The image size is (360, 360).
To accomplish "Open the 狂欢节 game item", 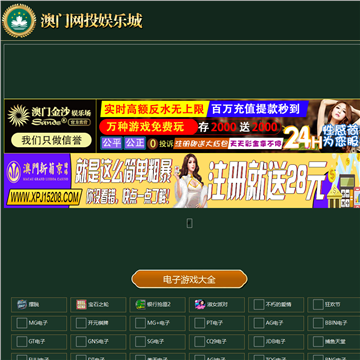I will coord(334,305).
